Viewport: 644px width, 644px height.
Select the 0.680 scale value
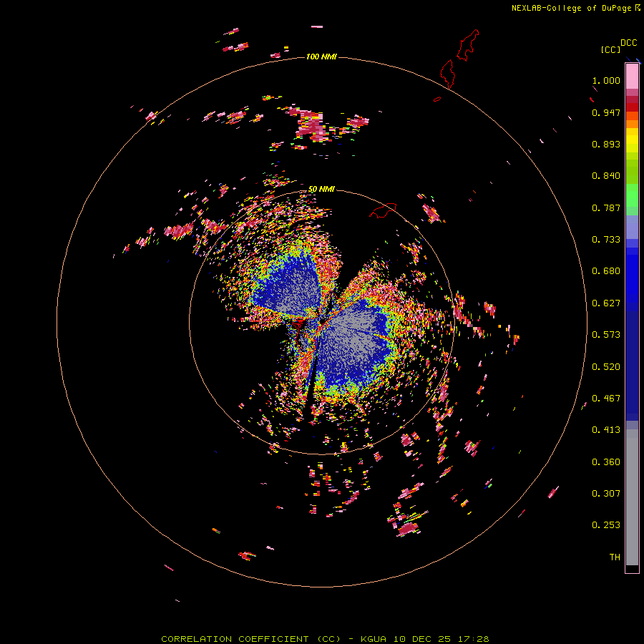pyautogui.click(x=606, y=271)
